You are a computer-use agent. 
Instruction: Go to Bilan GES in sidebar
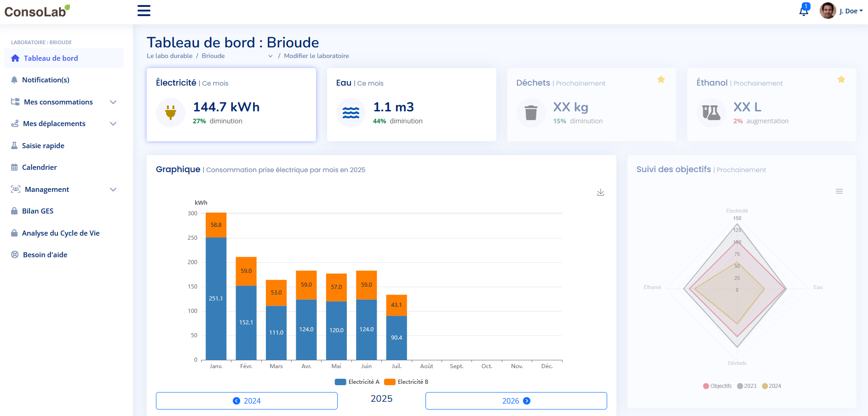tap(38, 211)
